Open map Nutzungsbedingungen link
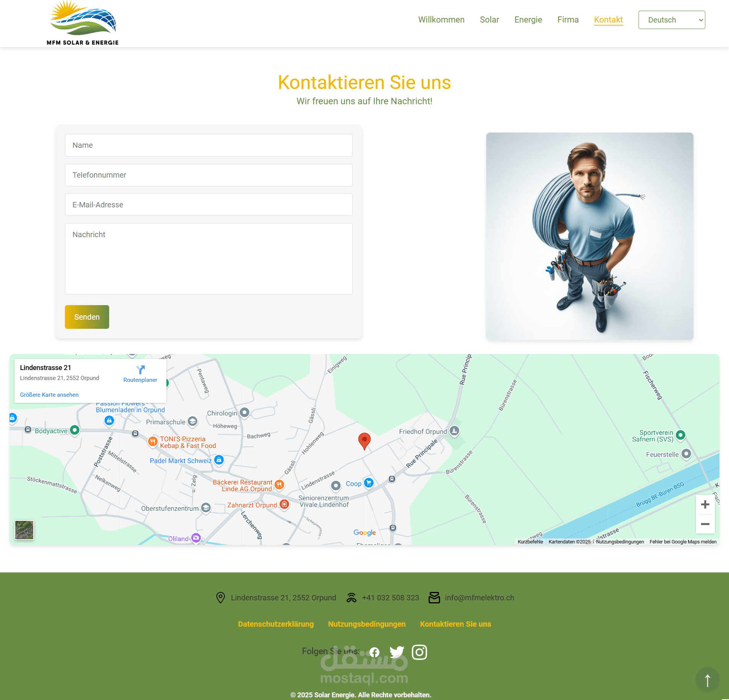The height and width of the screenshot is (700, 729). (x=620, y=542)
